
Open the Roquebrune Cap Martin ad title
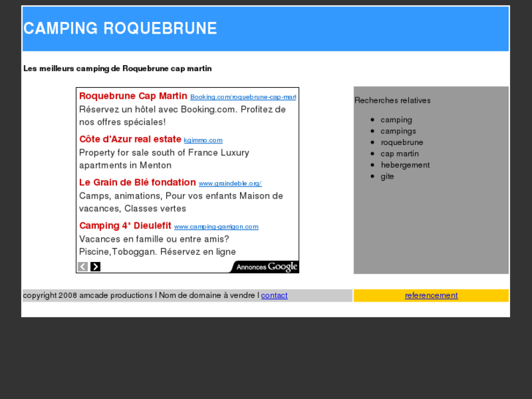click(x=133, y=96)
